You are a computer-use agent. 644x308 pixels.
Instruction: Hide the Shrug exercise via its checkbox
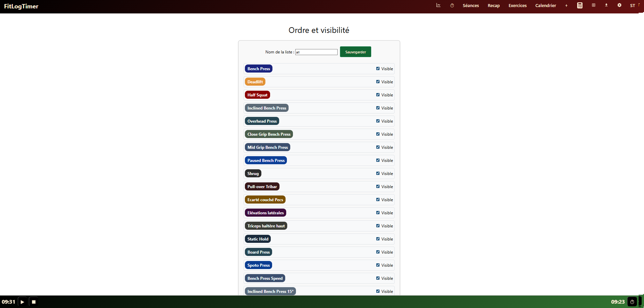pos(378,173)
